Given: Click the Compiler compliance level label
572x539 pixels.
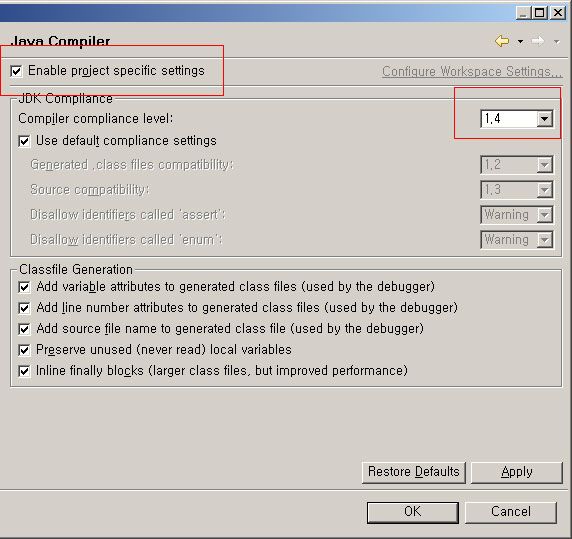Looking at the screenshot, I should [x=96, y=119].
